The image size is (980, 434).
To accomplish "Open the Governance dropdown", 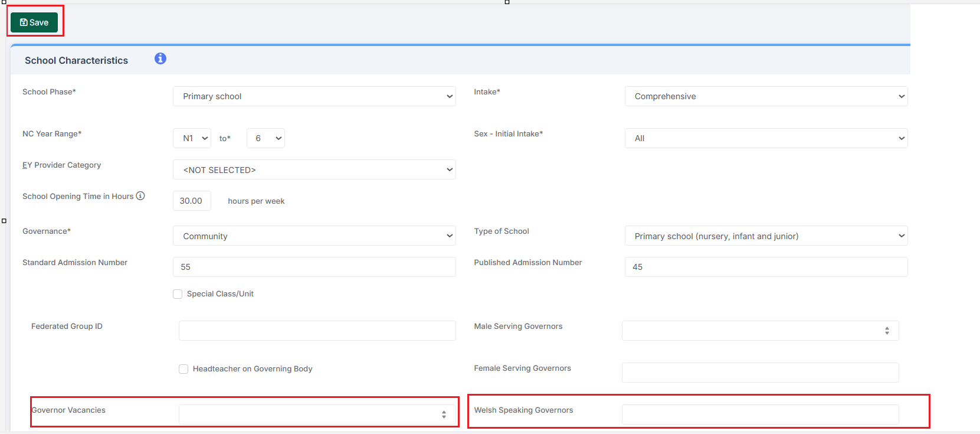I will click(314, 236).
